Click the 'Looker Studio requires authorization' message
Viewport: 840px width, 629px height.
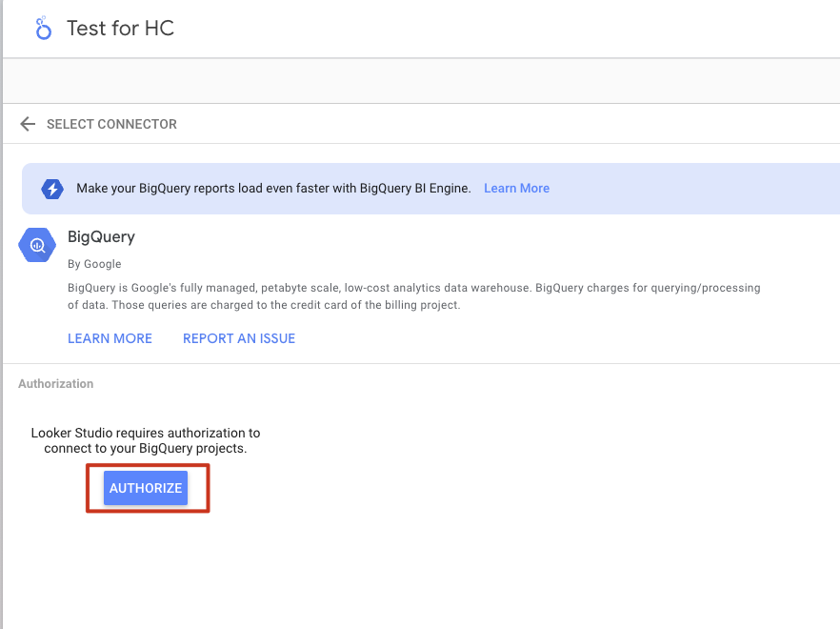[146, 440]
